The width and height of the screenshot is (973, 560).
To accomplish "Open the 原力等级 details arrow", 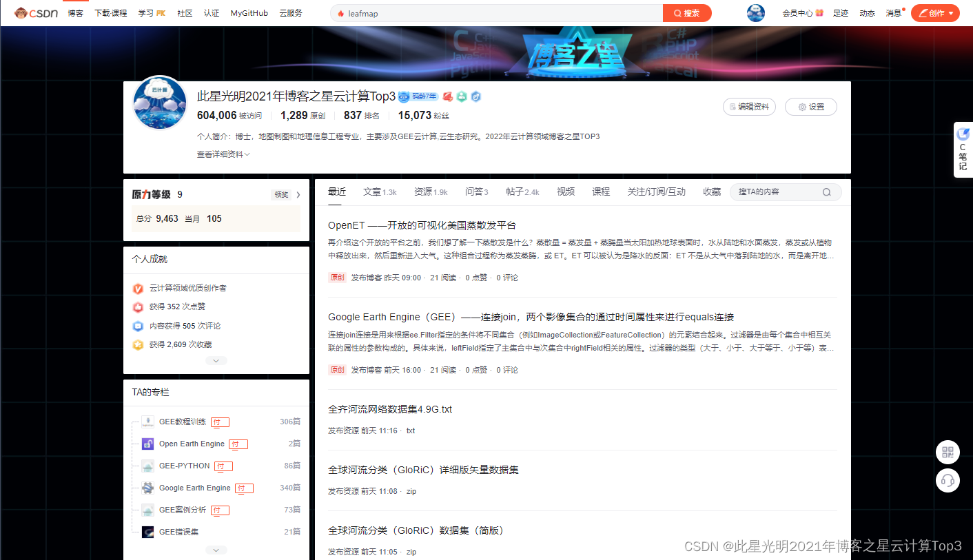I will point(298,195).
